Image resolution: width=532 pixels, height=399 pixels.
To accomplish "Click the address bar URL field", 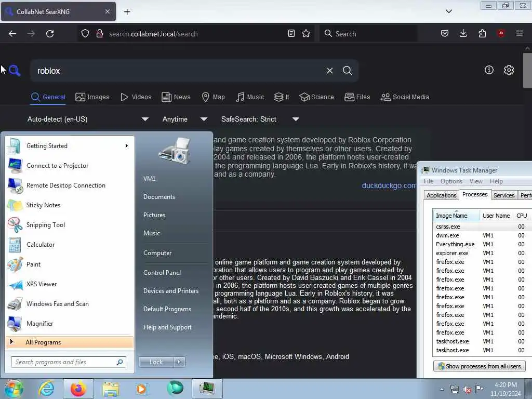I will pyautogui.click(x=195, y=34).
